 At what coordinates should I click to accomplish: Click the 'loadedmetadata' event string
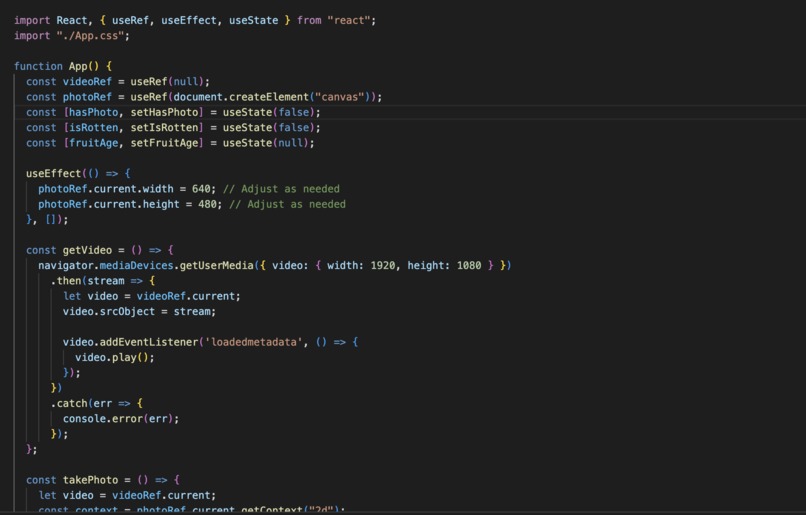[253, 342]
